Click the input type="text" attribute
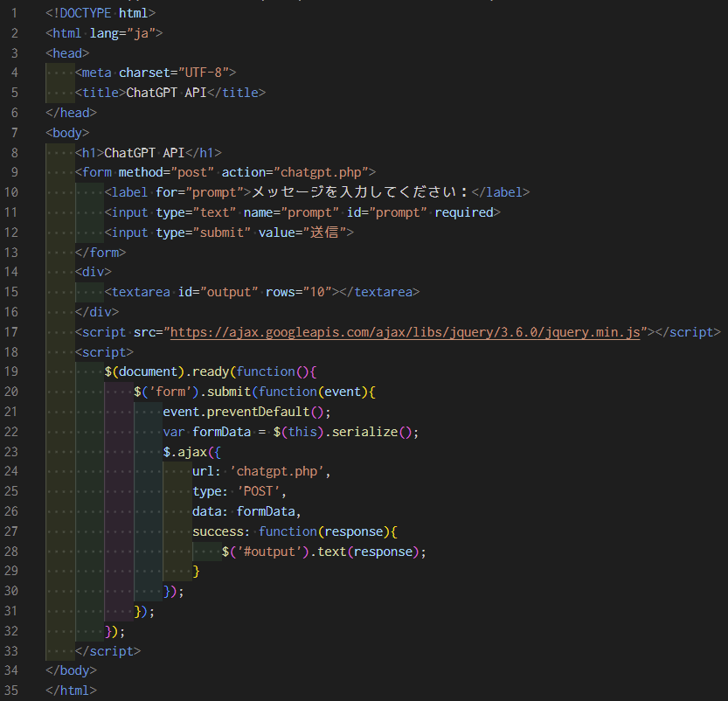This screenshot has height=701, width=728. tap(196, 212)
